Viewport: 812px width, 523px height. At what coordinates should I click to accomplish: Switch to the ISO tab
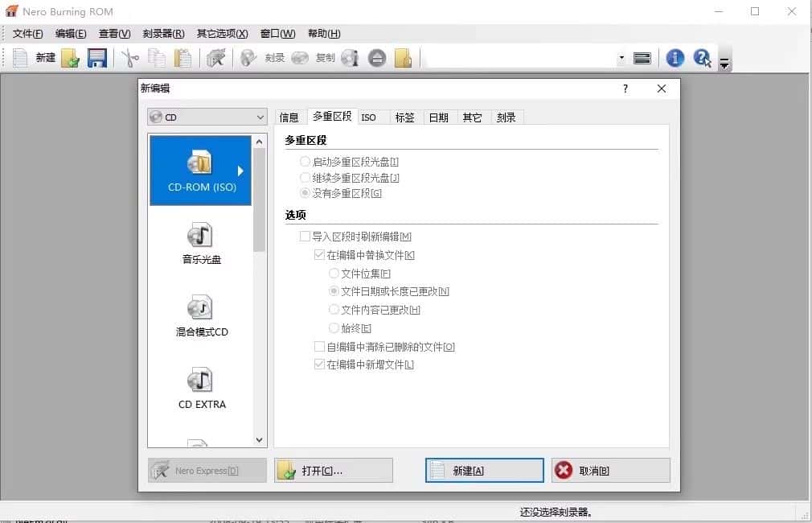click(x=369, y=117)
